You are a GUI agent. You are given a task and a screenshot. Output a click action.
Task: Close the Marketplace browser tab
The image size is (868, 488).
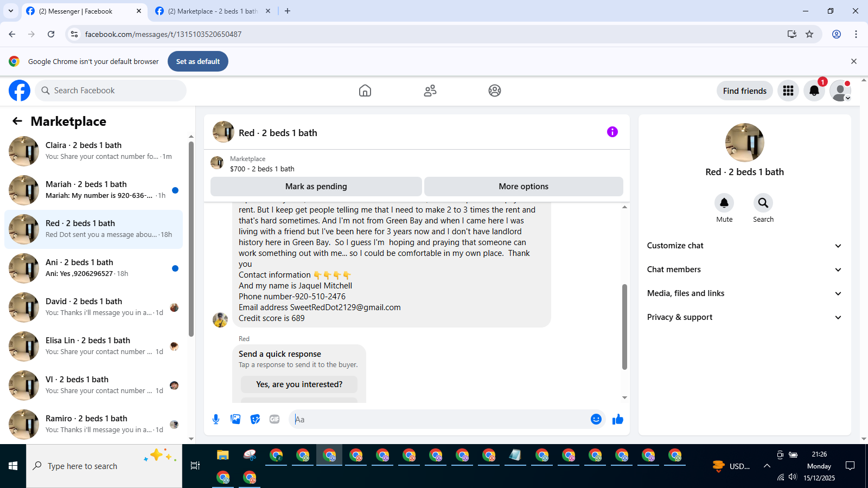pyautogui.click(x=268, y=11)
